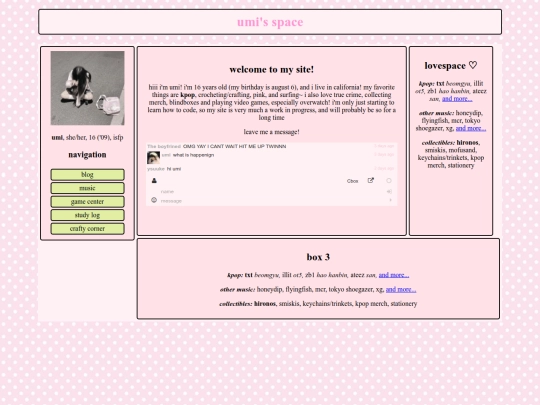Click the "umi's space" site title
Viewport: 540px width, 405px height.
tap(270, 22)
